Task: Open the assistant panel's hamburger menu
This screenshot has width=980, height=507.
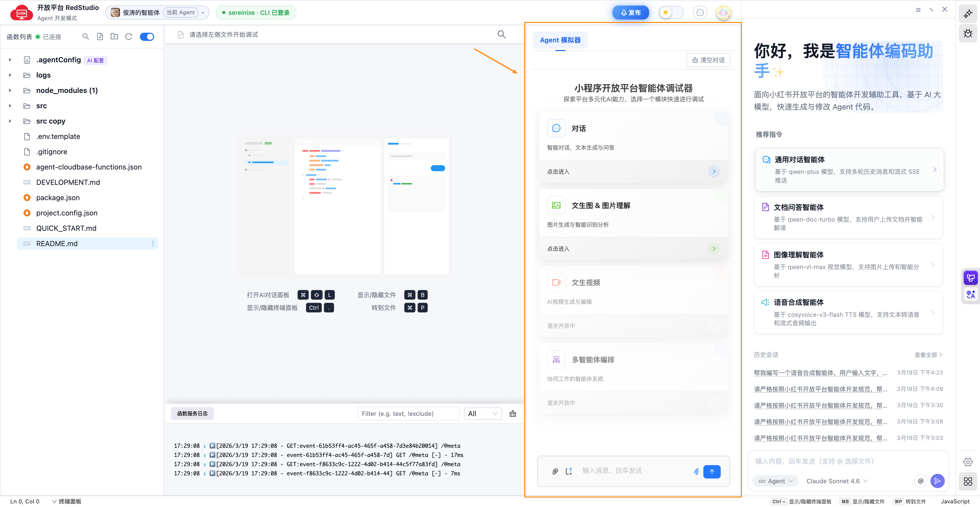Action: (918, 9)
